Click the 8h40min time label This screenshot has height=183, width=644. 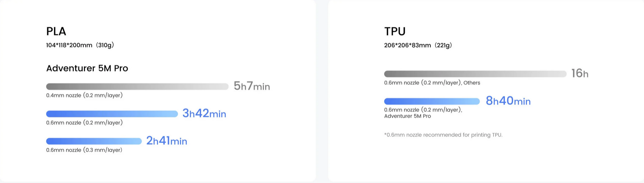(508, 101)
